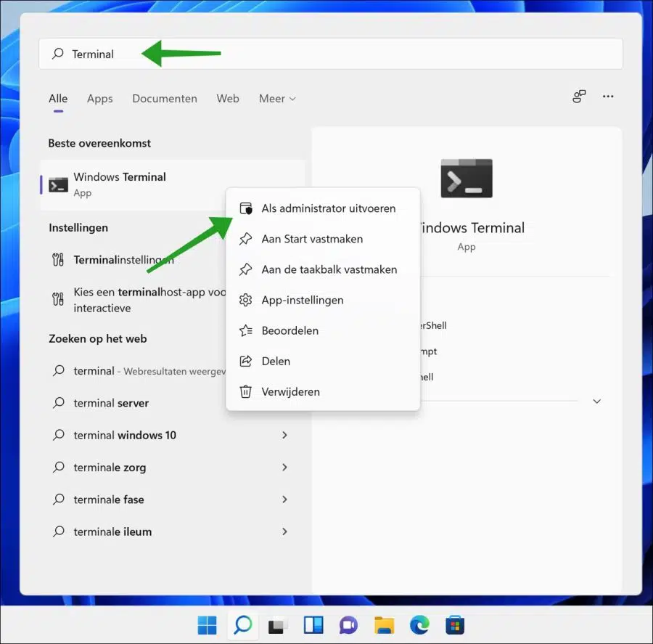
Task: Click the Terminal search input field
Action: point(331,54)
